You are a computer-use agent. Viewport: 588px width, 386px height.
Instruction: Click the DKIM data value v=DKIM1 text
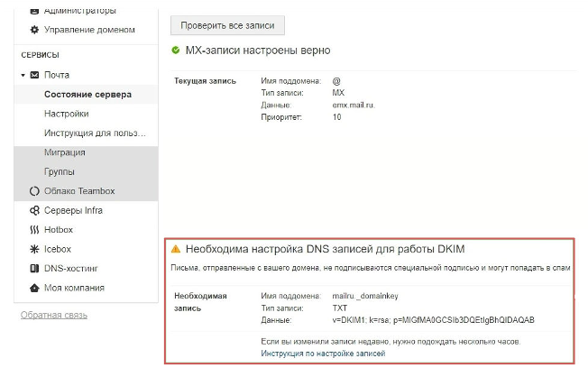433,320
